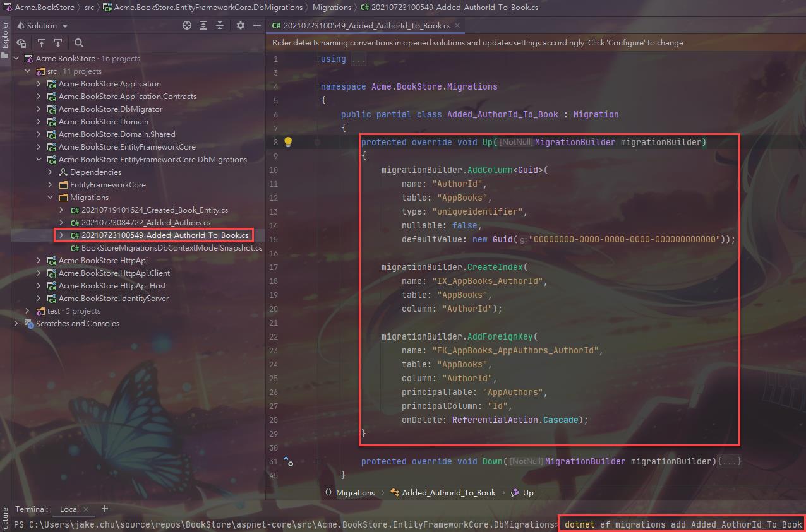This screenshot has height=532, width=806.
Task: Add a new terminal session tab
Action: (x=105, y=509)
